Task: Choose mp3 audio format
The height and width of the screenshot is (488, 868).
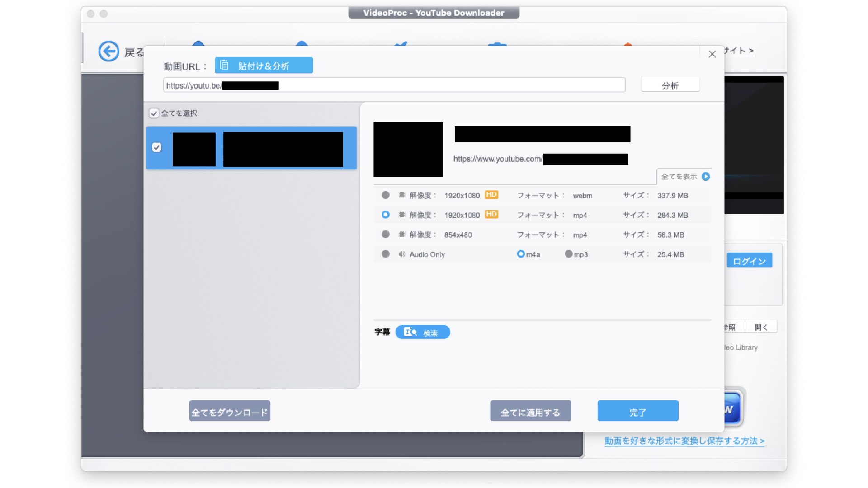Action: pos(568,254)
